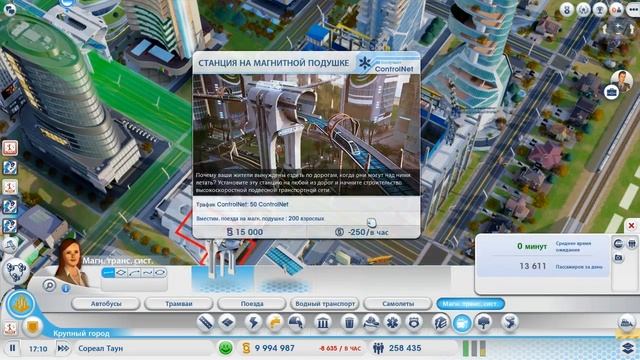
Task: Click the Крупный город city size label
Action: coord(81,333)
